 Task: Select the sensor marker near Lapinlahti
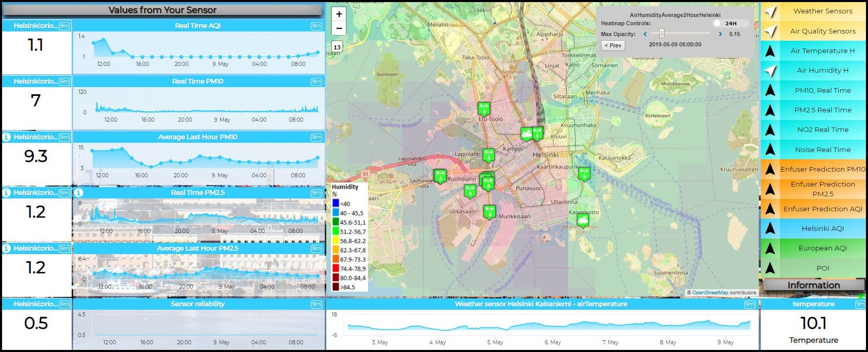coord(489,155)
